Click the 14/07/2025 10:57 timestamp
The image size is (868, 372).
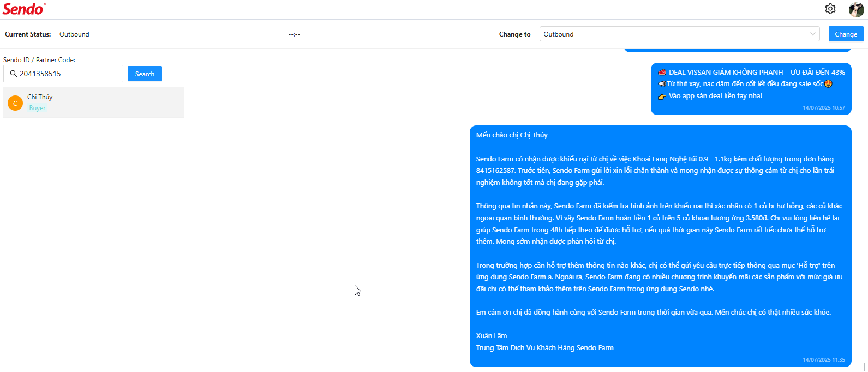coord(824,108)
